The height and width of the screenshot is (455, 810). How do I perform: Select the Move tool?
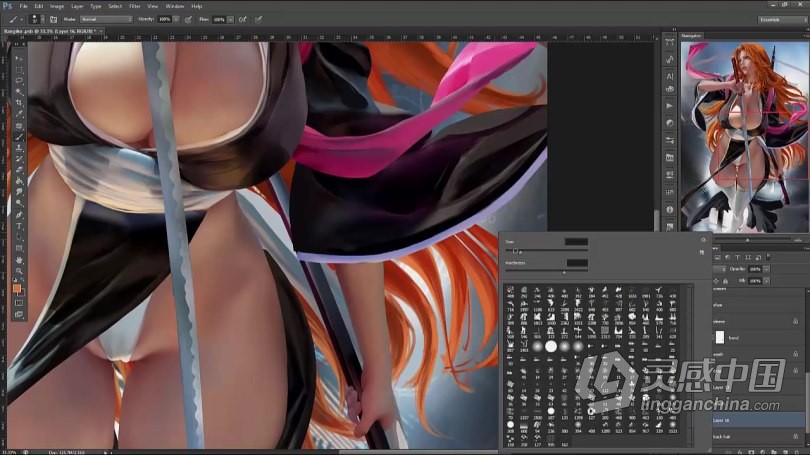point(19,58)
